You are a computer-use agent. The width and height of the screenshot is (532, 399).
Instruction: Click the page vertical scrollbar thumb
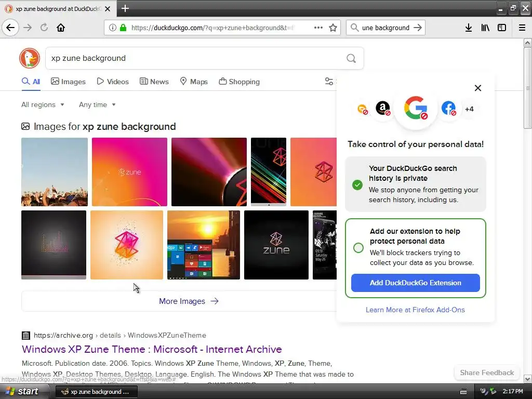click(527, 88)
